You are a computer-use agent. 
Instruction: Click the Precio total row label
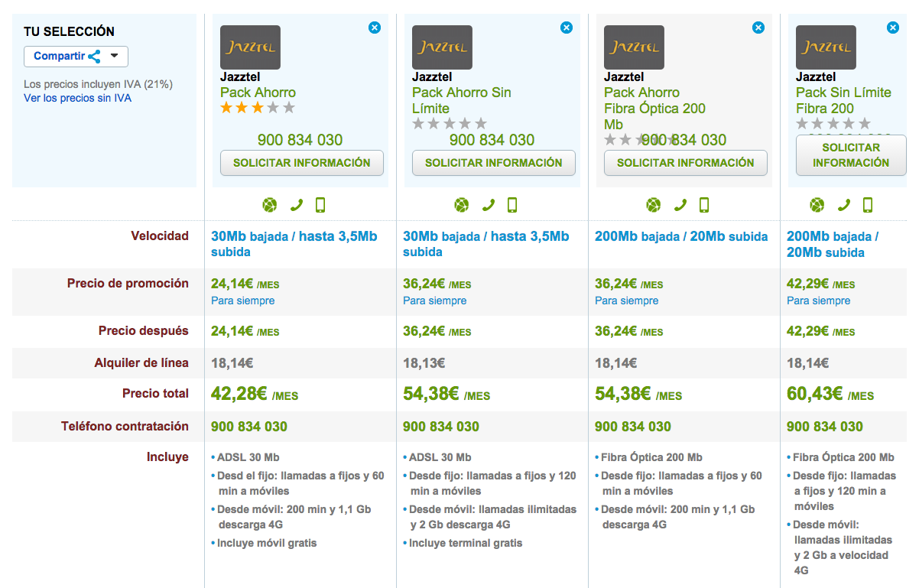155,393
